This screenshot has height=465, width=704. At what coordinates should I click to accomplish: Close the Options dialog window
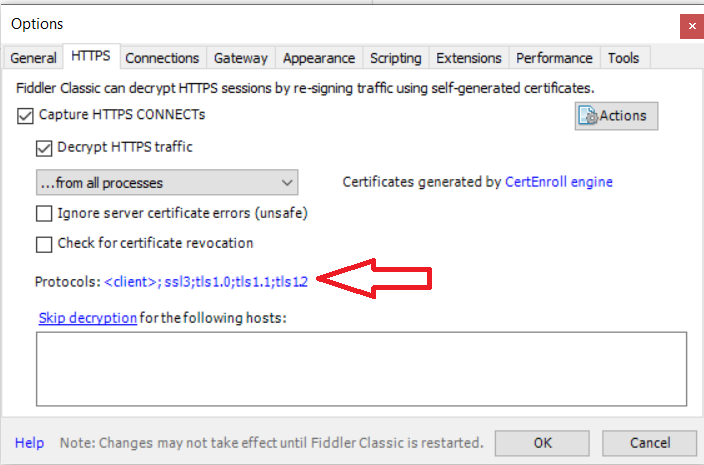tap(690, 24)
